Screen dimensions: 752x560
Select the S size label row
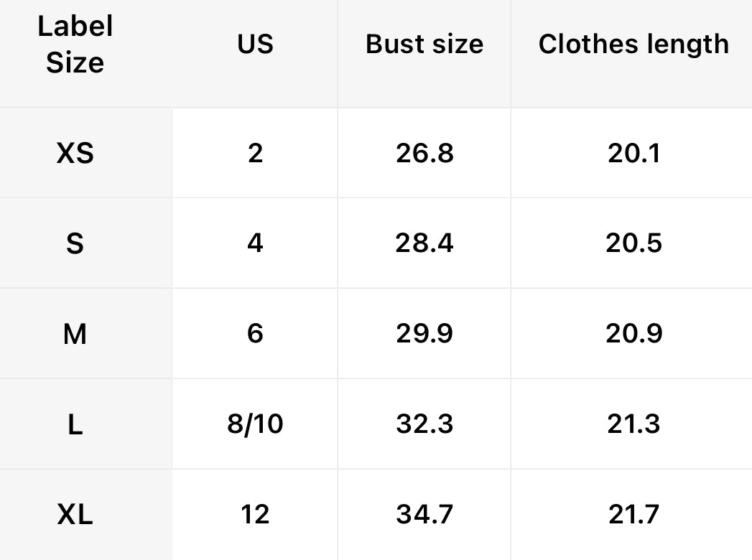[75, 243]
